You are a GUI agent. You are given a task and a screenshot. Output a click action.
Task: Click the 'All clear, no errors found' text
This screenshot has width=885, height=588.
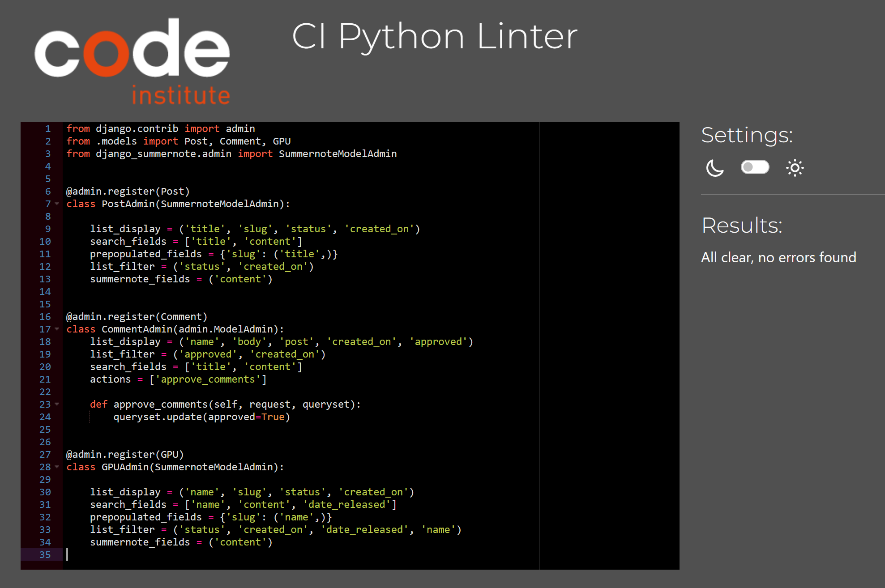click(x=778, y=257)
